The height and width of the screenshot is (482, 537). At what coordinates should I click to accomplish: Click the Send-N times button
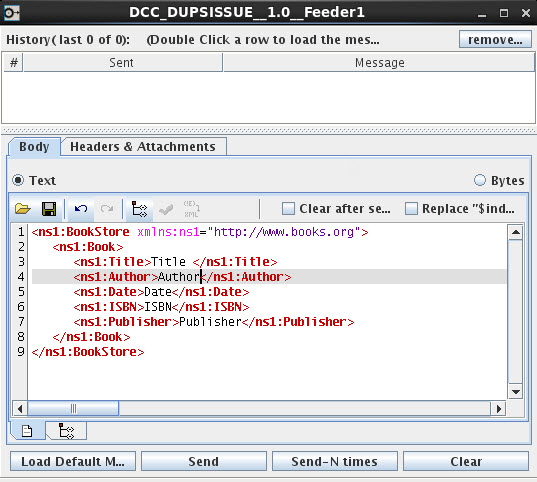coord(335,461)
